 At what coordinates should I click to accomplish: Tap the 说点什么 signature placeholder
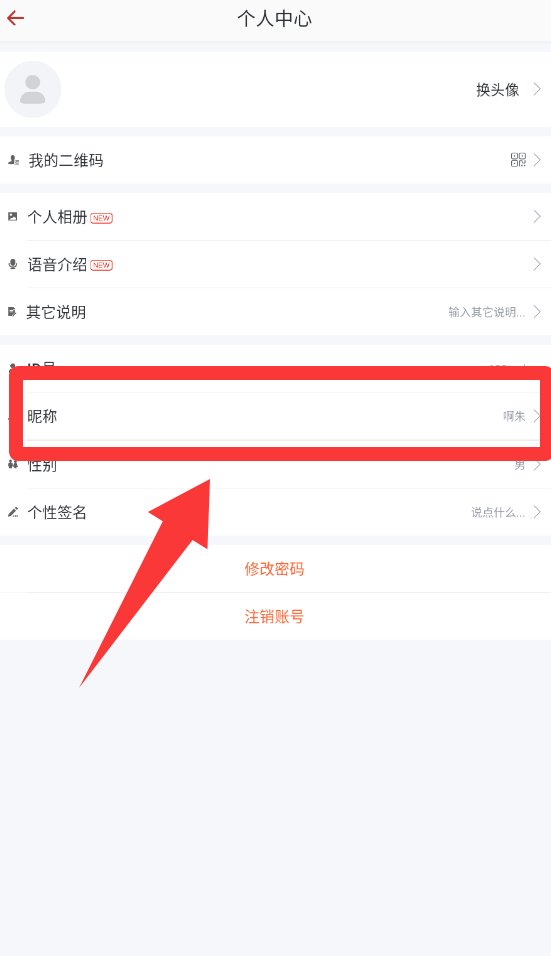point(498,512)
